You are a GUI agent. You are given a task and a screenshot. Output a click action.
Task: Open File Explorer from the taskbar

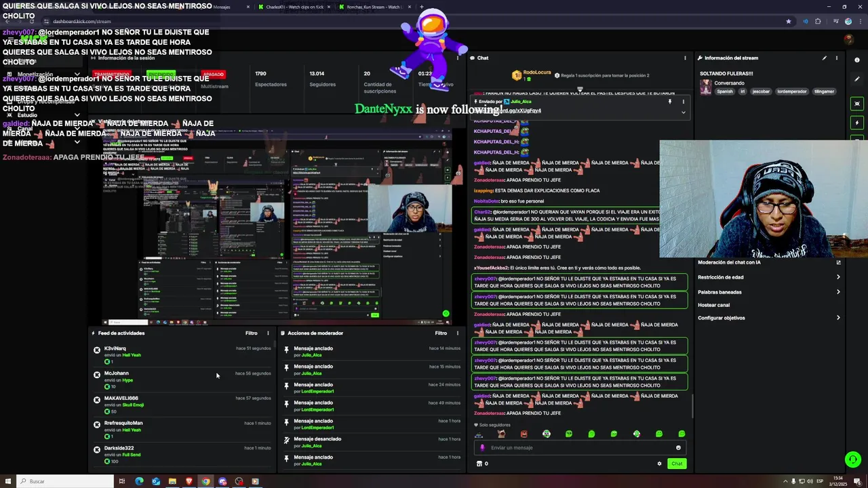point(172,481)
